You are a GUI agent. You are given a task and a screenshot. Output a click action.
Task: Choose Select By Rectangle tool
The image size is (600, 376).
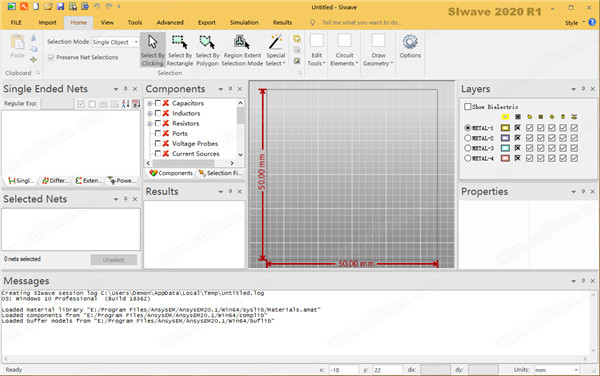coord(179,50)
